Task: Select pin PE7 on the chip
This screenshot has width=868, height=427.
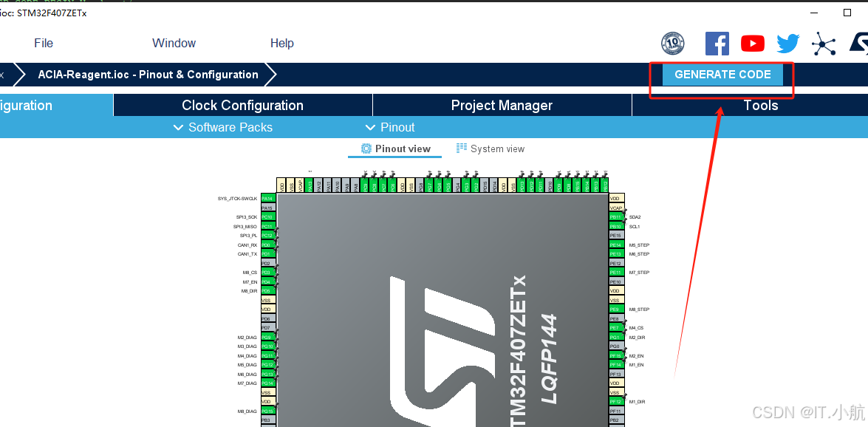Action: [x=617, y=328]
